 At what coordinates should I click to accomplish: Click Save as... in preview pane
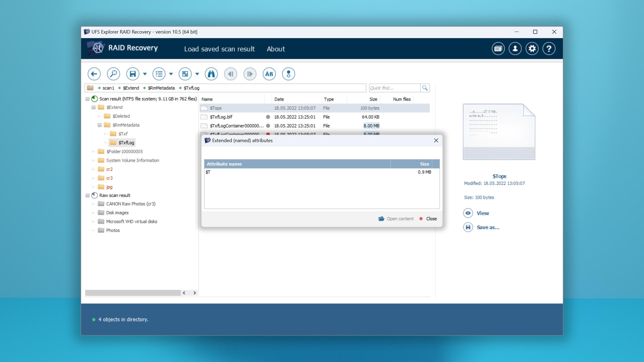[481, 227]
